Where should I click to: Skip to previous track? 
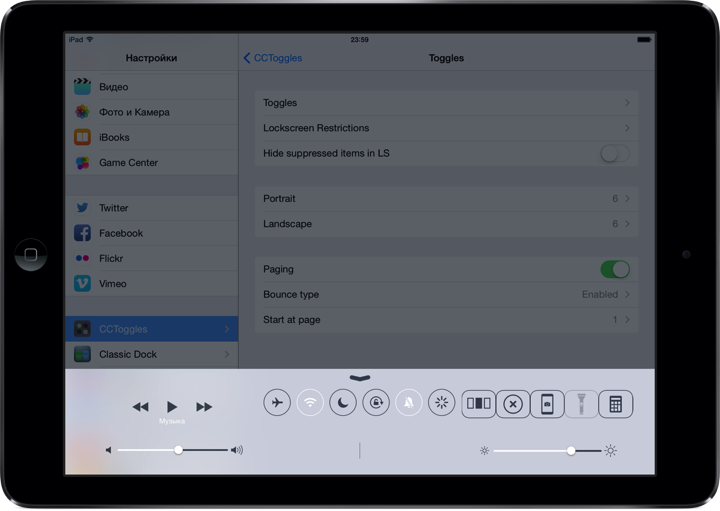click(x=141, y=407)
